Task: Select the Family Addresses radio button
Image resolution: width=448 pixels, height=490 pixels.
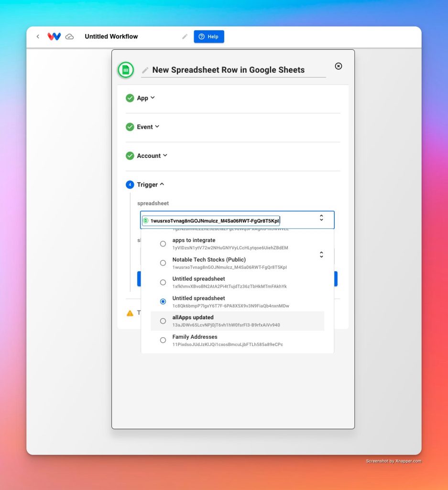Action: (x=163, y=340)
